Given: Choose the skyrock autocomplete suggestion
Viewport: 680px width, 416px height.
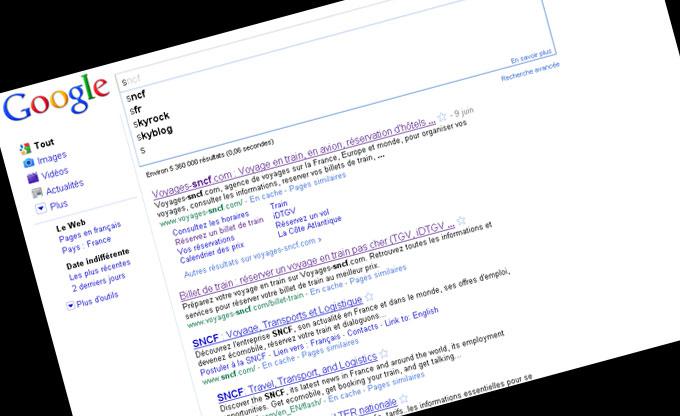Looking at the screenshot, I should pos(151,119).
